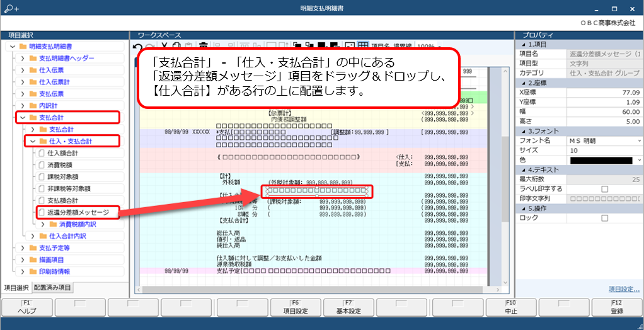This screenshot has width=644, height=330.
Task: Select the 明細支払明細書 root folder icon
Action: tap(23, 47)
